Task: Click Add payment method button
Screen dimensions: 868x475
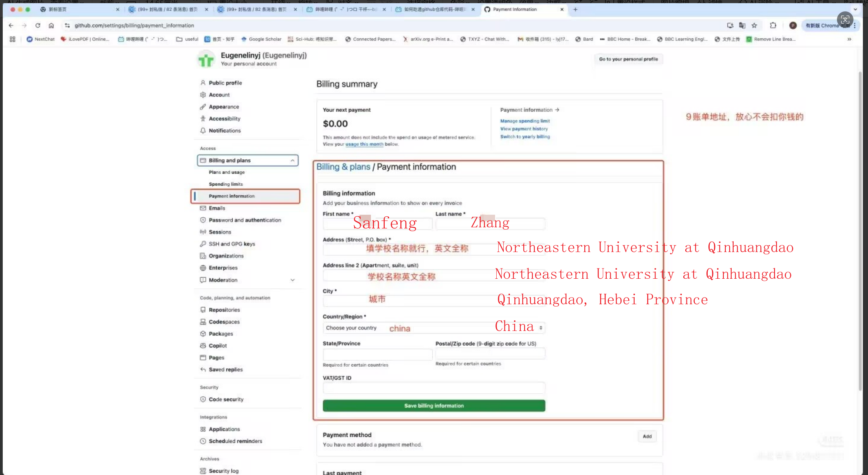Action: click(647, 437)
